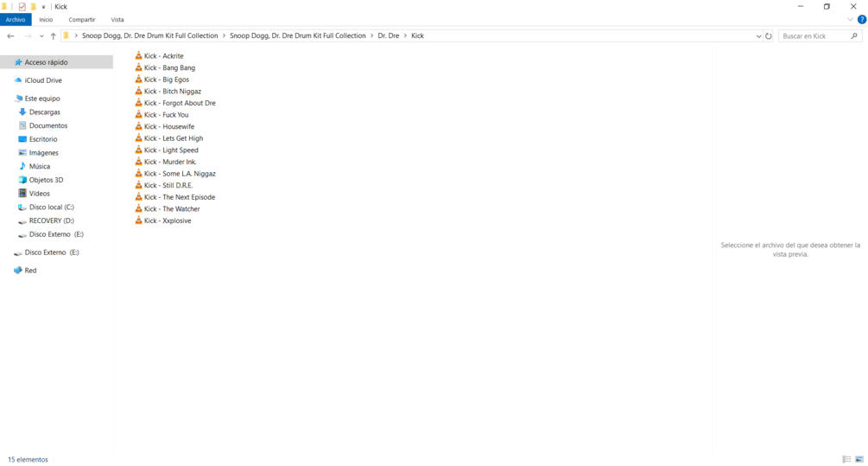
Task: Expand address bar history dropdown
Action: click(x=758, y=36)
